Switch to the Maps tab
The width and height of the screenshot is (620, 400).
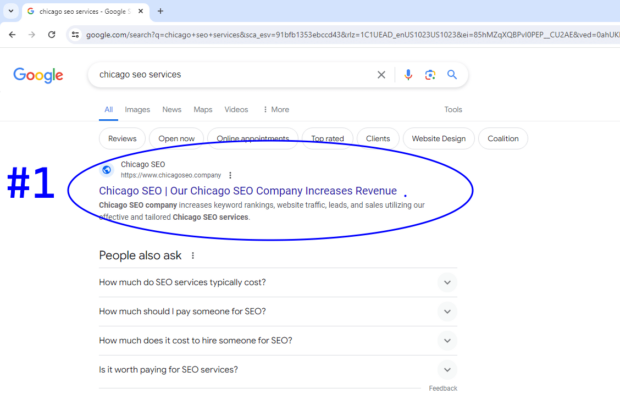203,109
